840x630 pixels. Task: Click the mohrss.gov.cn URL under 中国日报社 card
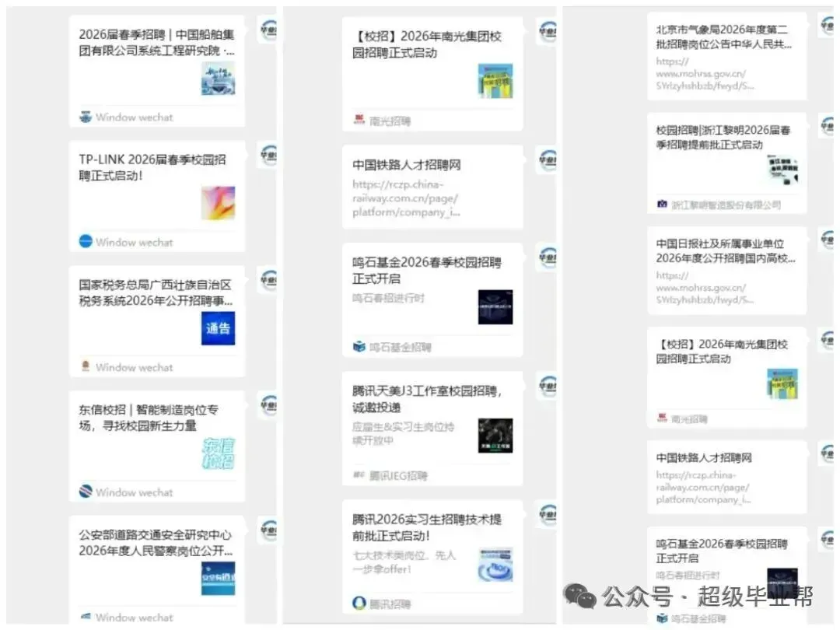pyautogui.click(x=705, y=288)
